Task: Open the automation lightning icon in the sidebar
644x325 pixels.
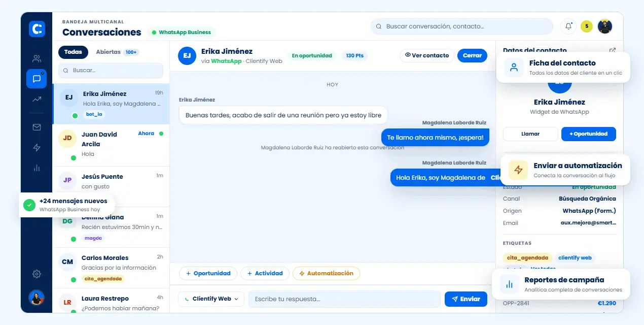Action: click(x=37, y=148)
